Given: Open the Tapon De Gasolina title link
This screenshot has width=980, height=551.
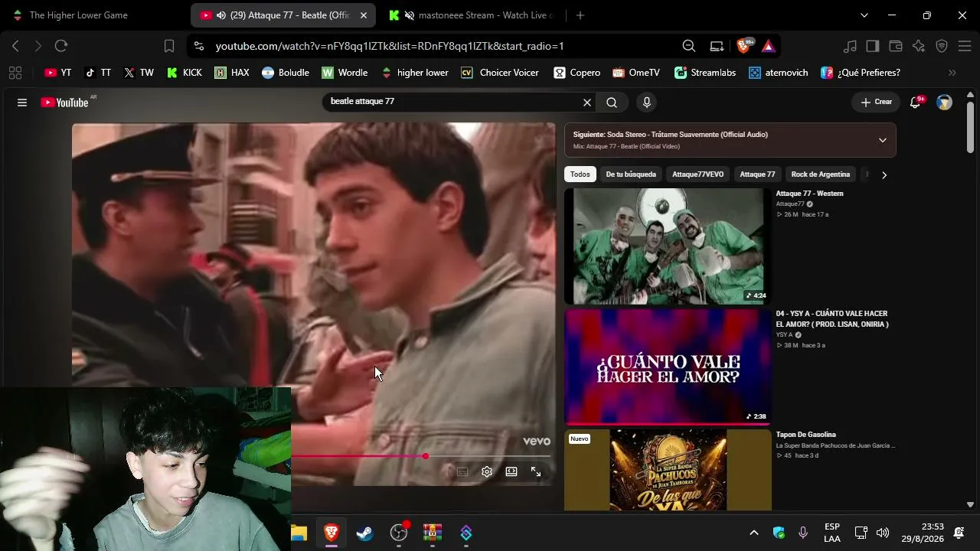Looking at the screenshot, I should click(805, 435).
